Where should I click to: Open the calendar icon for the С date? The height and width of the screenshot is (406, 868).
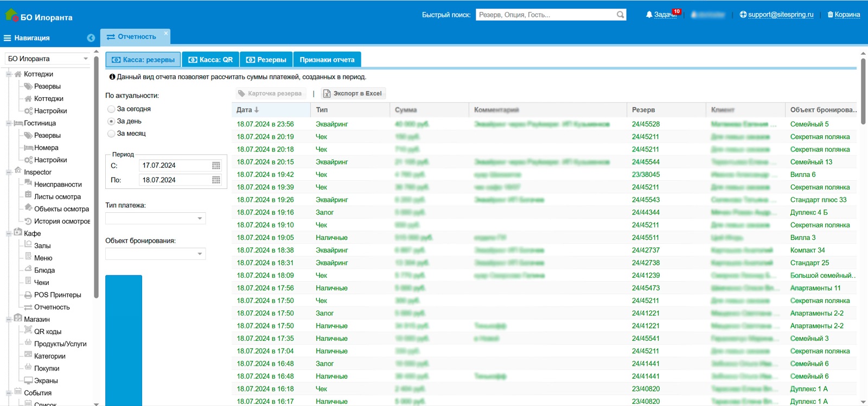(x=216, y=166)
